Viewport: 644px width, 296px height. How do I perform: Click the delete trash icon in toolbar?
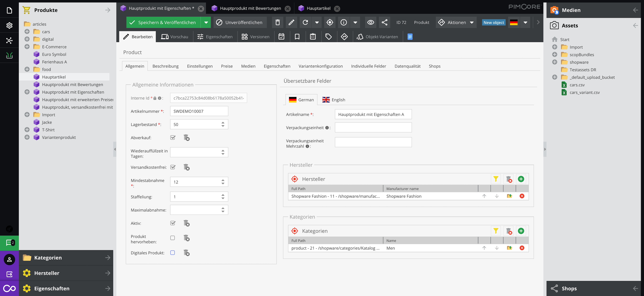(x=278, y=23)
